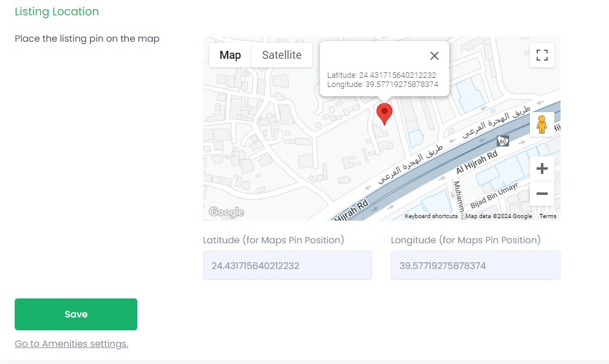The width and height of the screenshot is (609, 364).
Task: Click 'Place the listing pin on the map' text
Action: [87, 39]
